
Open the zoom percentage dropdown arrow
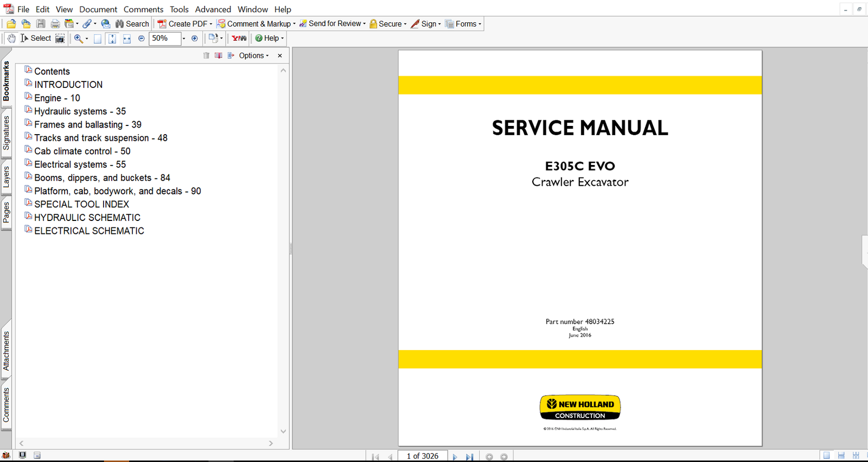click(184, 39)
